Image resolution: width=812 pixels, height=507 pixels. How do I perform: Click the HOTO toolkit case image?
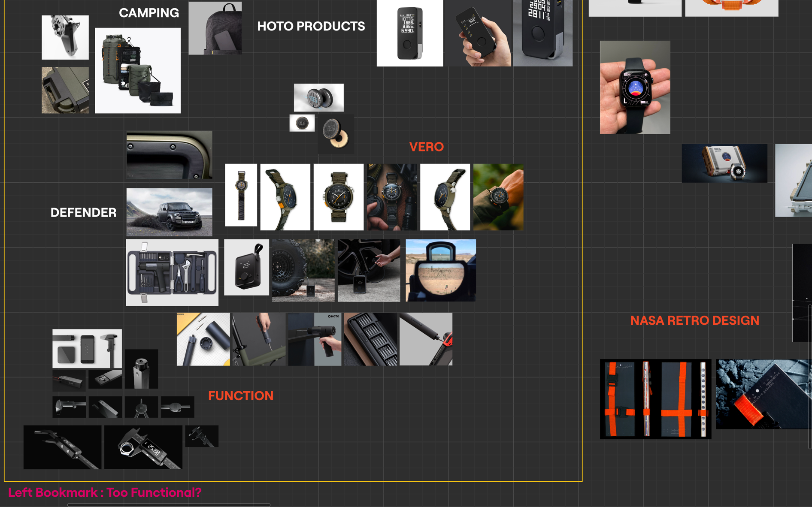click(x=172, y=272)
